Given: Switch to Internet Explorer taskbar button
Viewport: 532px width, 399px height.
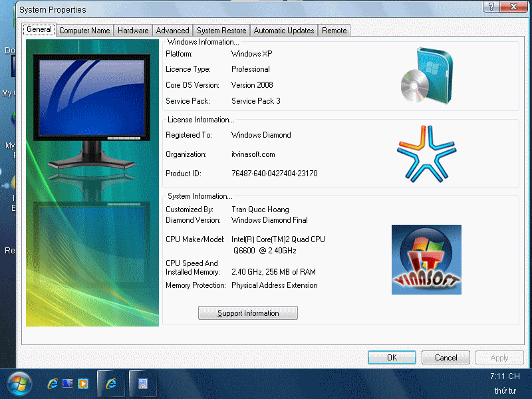Looking at the screenshot, I should tap(111, 384).
